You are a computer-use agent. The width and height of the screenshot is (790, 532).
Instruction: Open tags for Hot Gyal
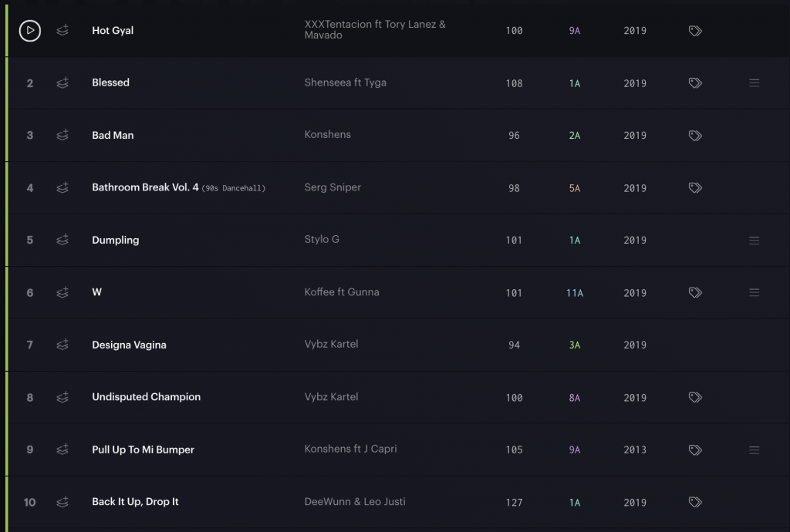click(x=695, y=31)
